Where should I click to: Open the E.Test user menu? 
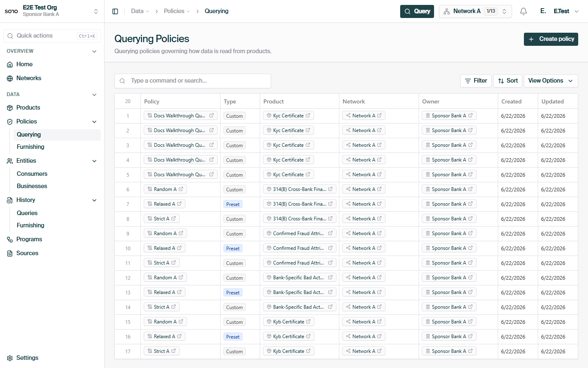(559, 11)
